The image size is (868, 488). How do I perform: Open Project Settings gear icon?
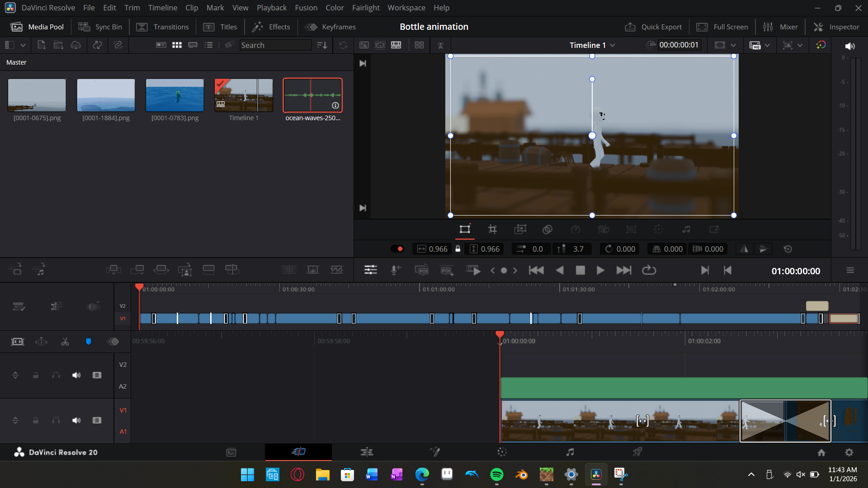tap(849, 452)
